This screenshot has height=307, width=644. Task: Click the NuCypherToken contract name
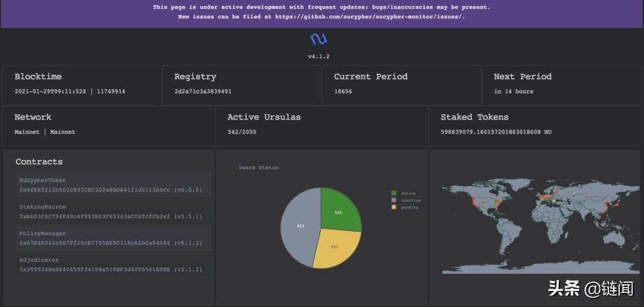pyautogui.click(x=43, y=180)
